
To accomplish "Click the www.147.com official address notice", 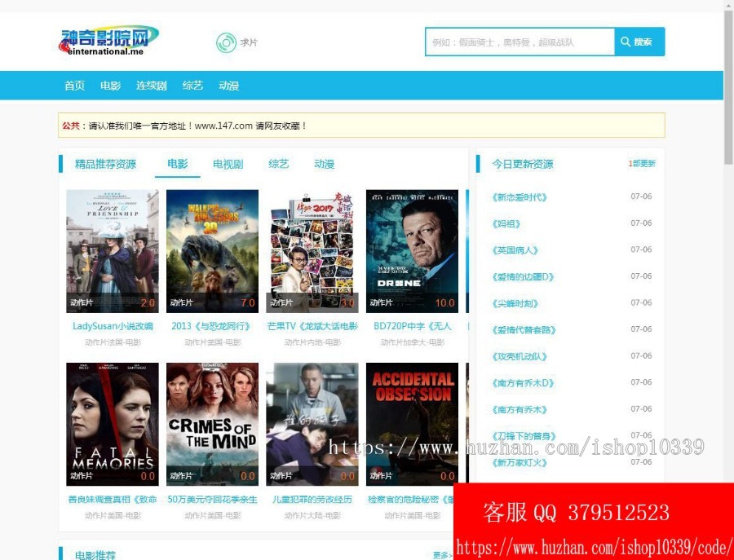I will tap(361, 126).
